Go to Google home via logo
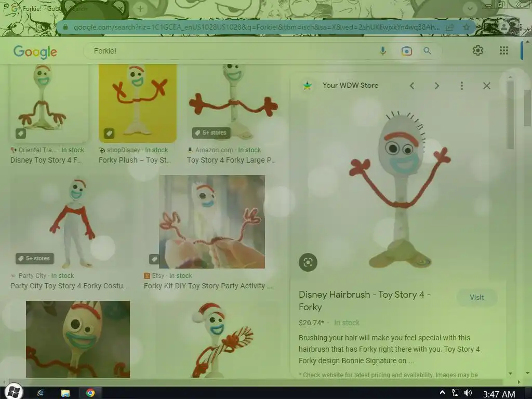 coord(35,51)
